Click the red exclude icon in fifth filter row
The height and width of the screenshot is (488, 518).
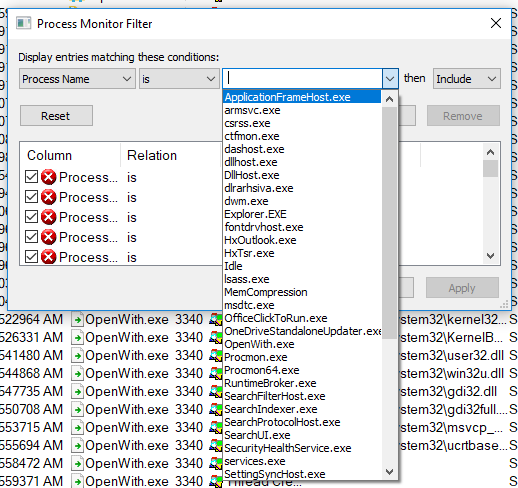49,257
